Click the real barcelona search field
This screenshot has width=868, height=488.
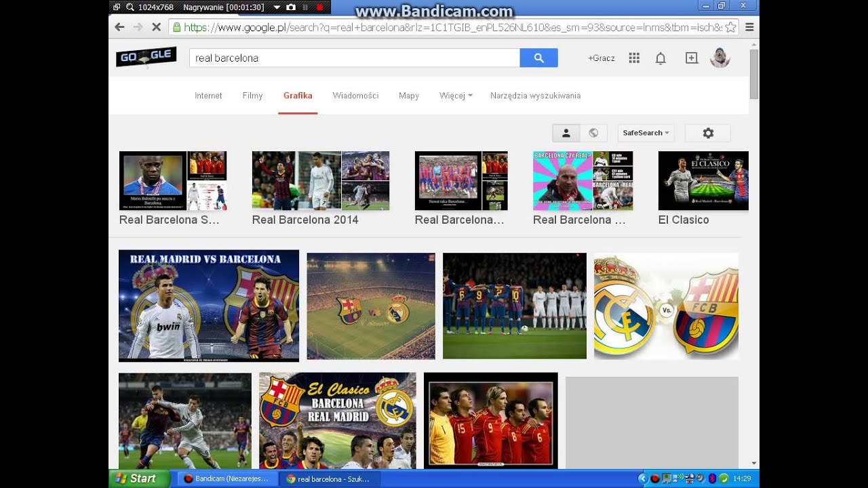coord(354,58)
